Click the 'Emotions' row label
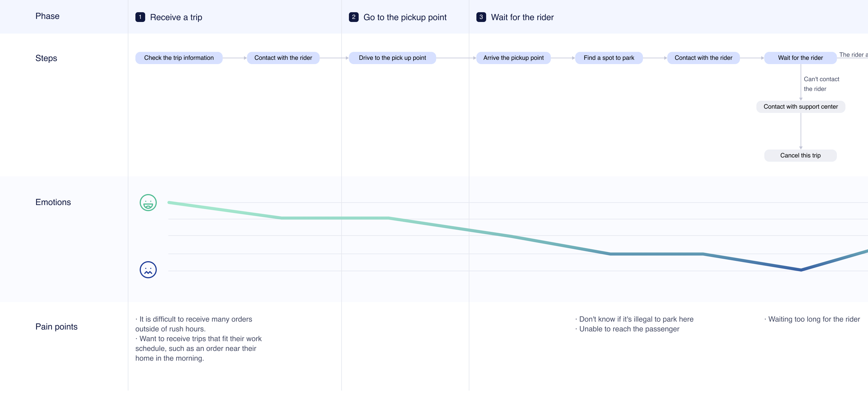 pos(53,202)
